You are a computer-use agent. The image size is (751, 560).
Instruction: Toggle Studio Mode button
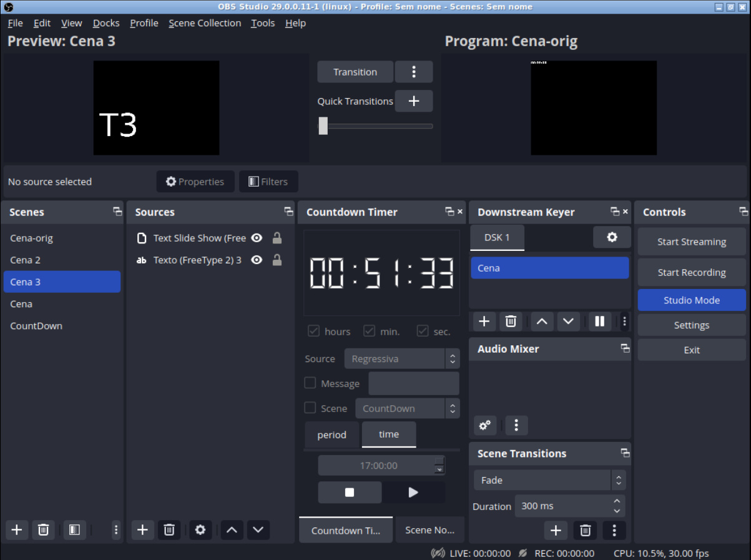692,300
